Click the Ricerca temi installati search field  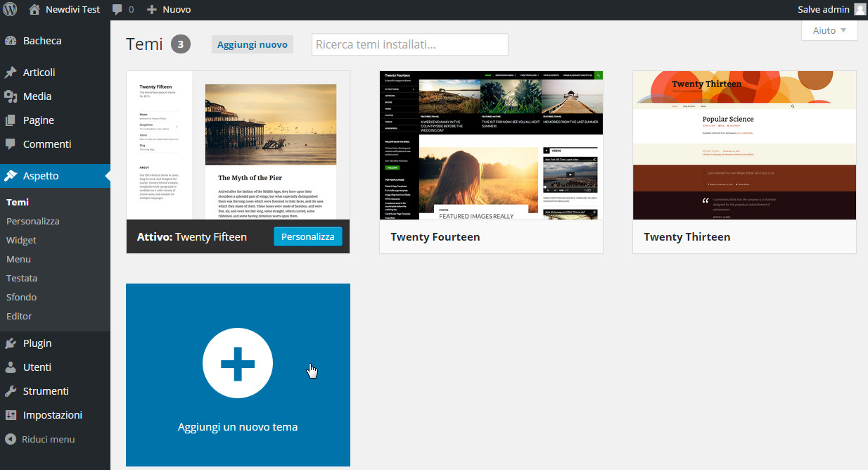click(409, 44)
